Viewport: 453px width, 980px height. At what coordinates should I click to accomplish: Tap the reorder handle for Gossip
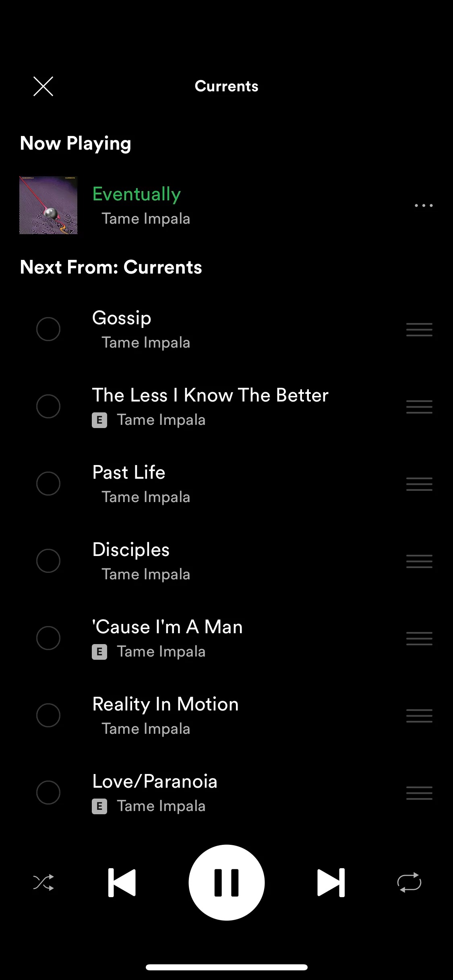pyautogui.click(x=419, y=329)
